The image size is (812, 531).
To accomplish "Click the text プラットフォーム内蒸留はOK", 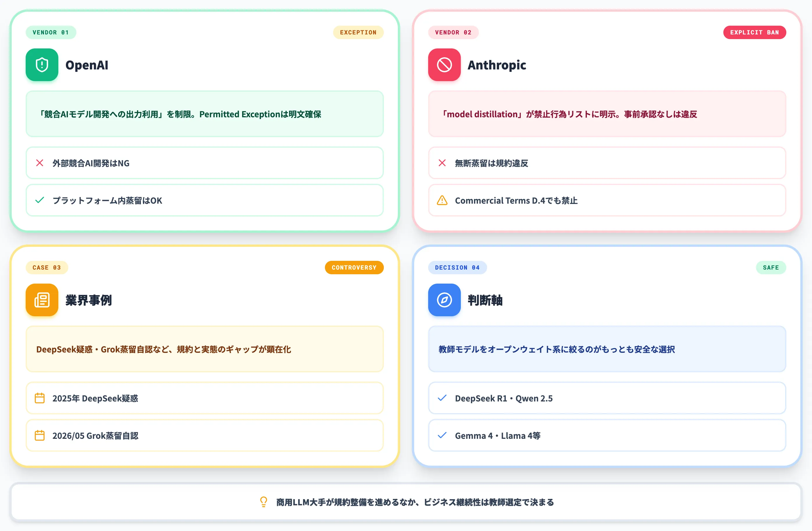I will pos(107,200).
